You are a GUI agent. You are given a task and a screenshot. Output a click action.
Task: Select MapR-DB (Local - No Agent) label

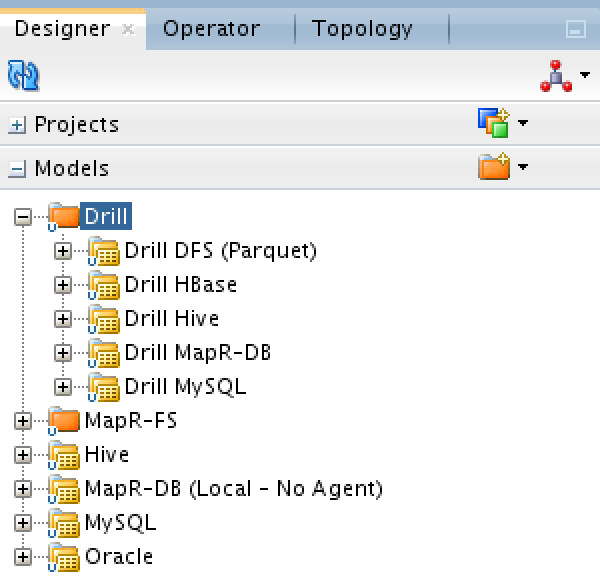[234, 489]
